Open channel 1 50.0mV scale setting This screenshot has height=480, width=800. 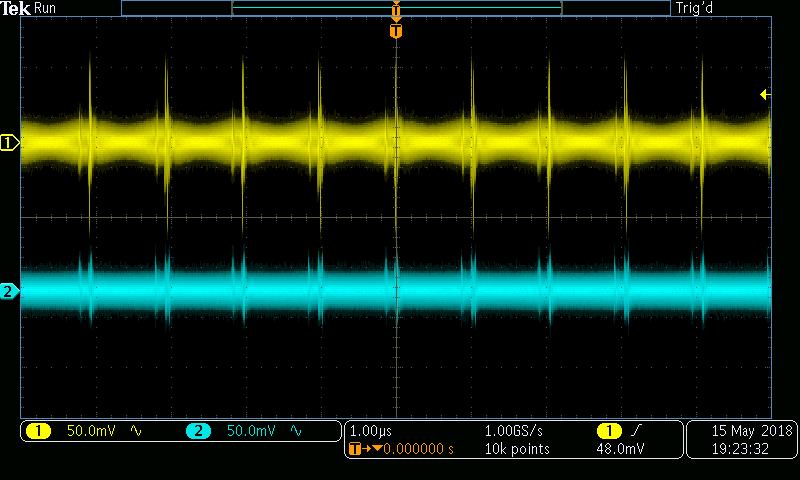tap(91, 431)
